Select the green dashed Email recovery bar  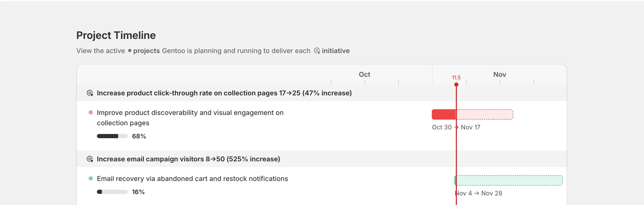tap(508, 181)
